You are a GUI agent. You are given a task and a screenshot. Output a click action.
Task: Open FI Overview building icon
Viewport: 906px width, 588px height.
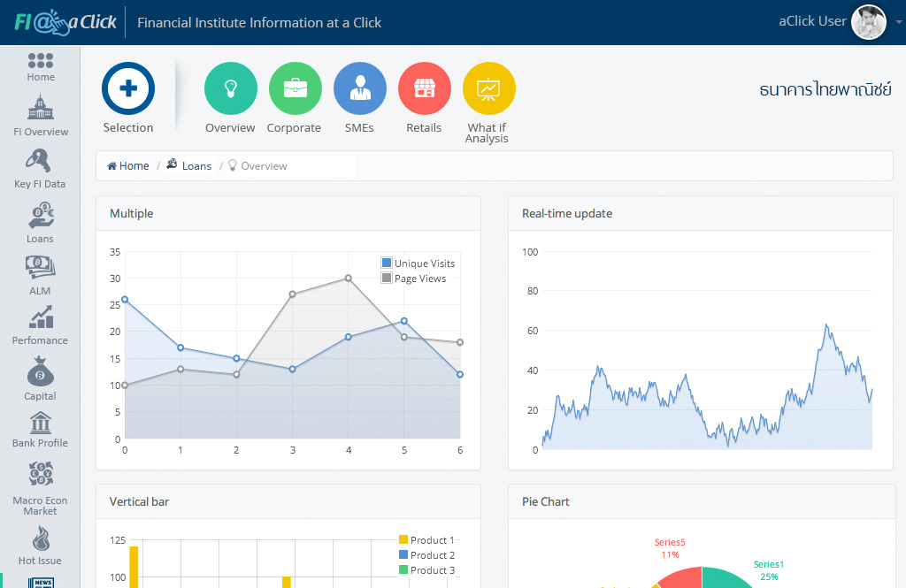click(x=41, y=107)
